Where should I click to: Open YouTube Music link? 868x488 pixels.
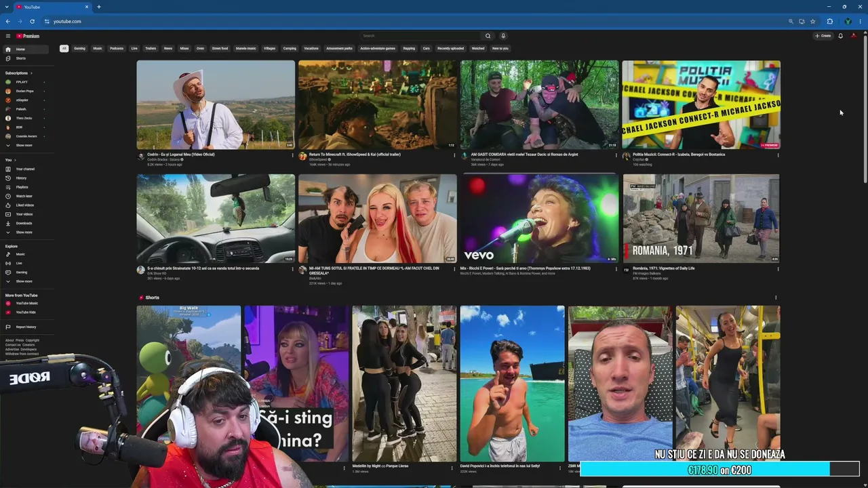click(25, 303)
